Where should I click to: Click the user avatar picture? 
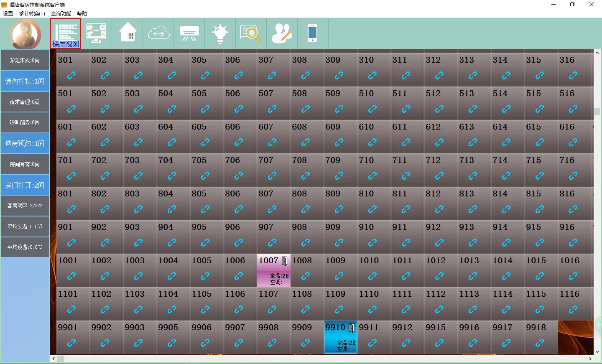tap(25, 34)
